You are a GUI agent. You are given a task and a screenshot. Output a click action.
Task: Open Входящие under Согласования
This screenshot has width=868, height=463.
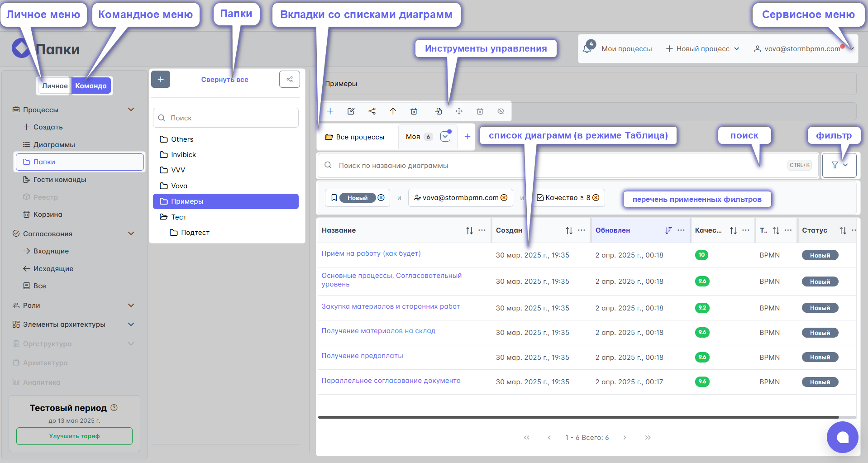(x=46, y=251)
